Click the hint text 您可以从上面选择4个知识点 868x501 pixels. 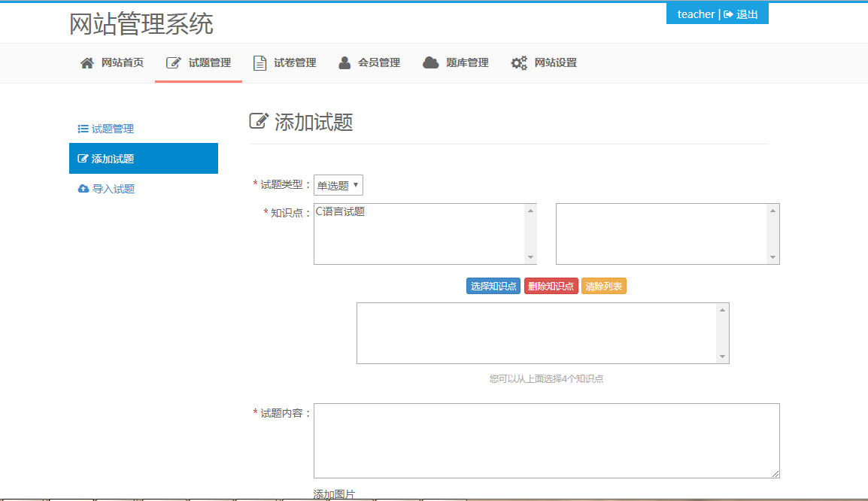(x=546, y=378)
